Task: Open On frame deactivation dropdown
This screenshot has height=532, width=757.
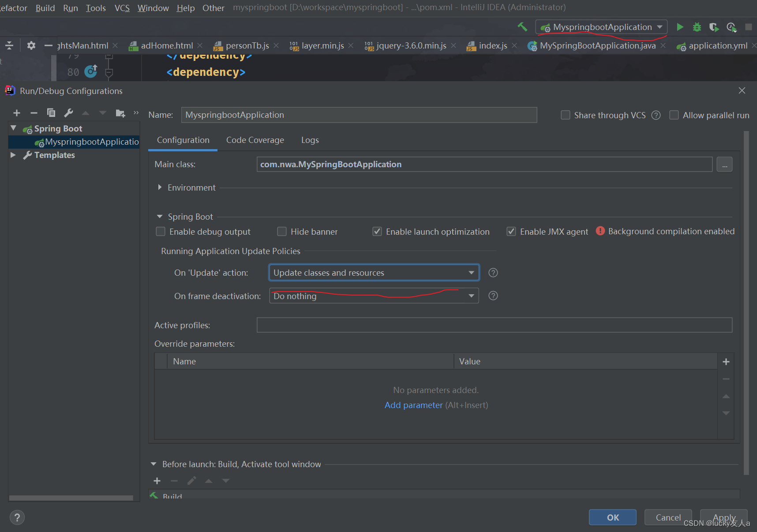Action: pos(374,296)
